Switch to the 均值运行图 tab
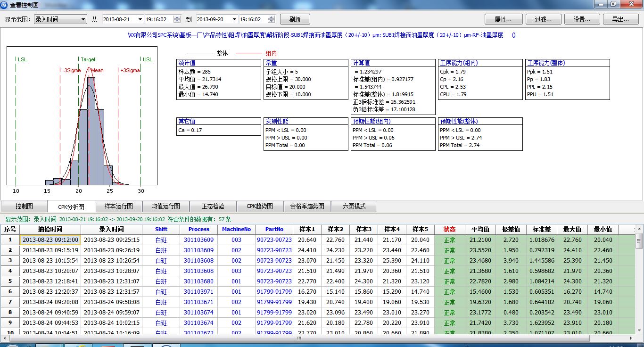The width and height of the screenshot is (644, 347). [x=166, y=206]
